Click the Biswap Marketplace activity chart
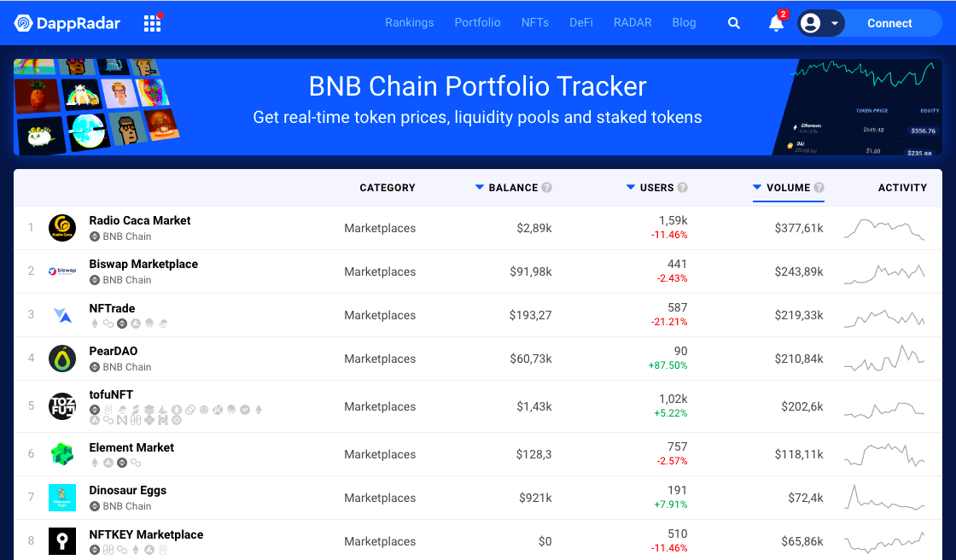The image size is (956, 560). click(884, 274)
